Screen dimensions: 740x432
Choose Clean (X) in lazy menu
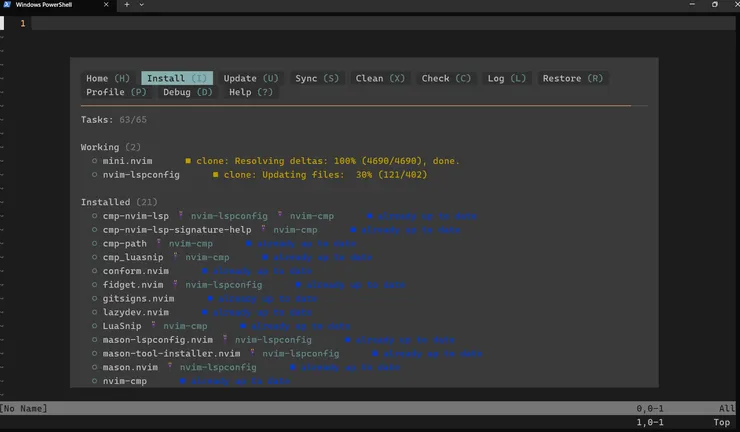click(380, 78)
